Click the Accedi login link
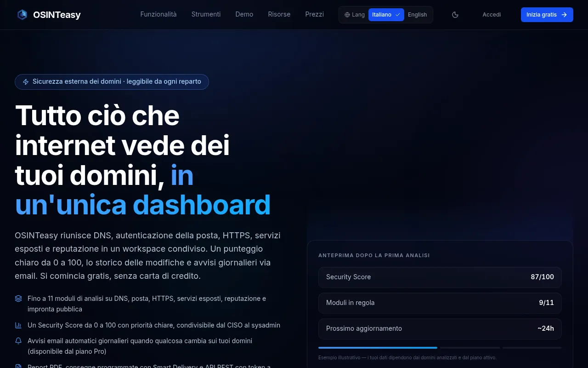588x368 pixels. (x=492, y=15)
